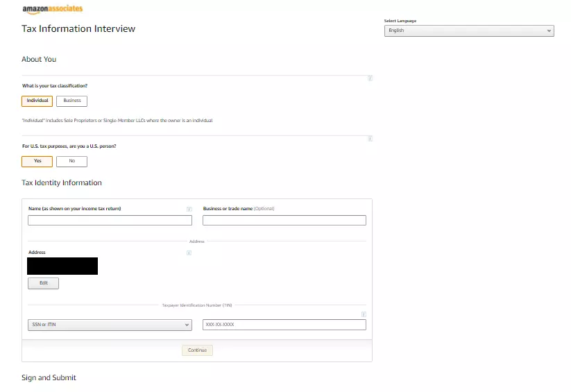Focus the Name as shown on tax return field

(x=110, y=220)
